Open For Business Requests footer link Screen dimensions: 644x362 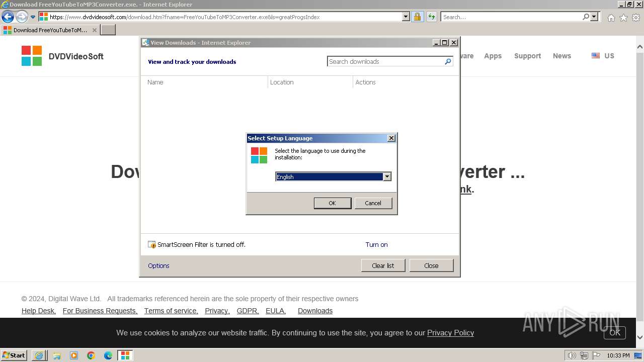point(100,311)
